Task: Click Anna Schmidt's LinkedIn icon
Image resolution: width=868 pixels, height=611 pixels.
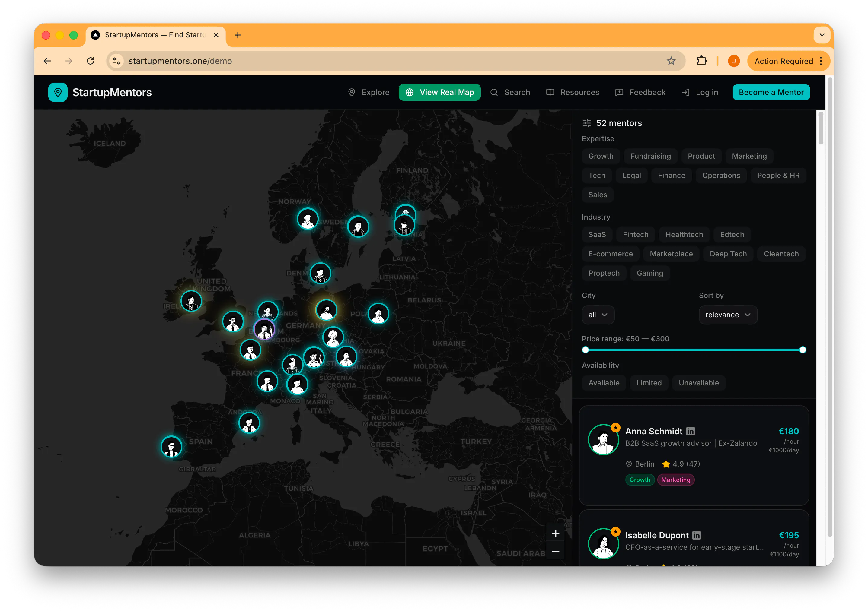Action: 690,431
